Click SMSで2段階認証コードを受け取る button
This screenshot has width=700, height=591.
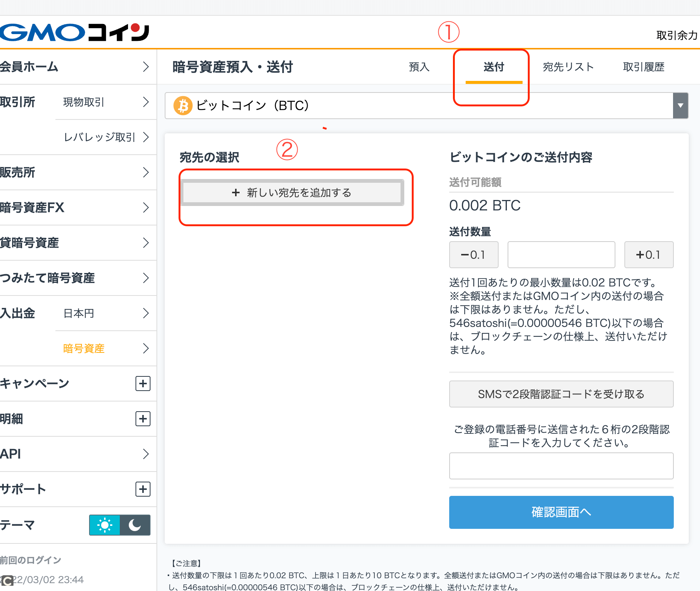(561, 394)
